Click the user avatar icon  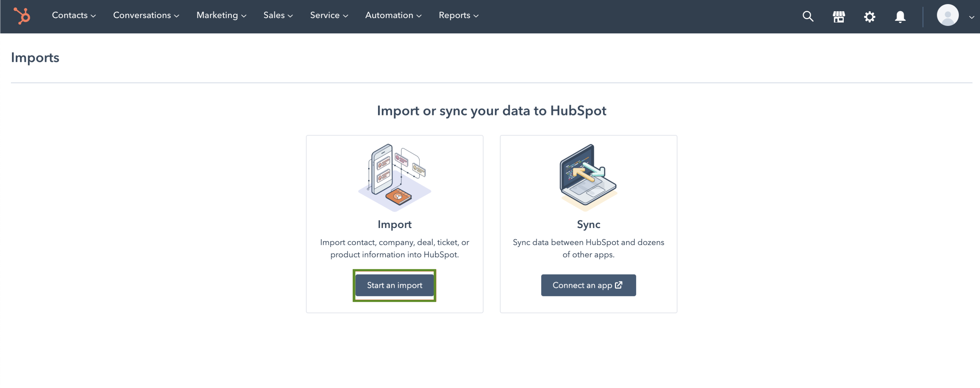(947, 15)
